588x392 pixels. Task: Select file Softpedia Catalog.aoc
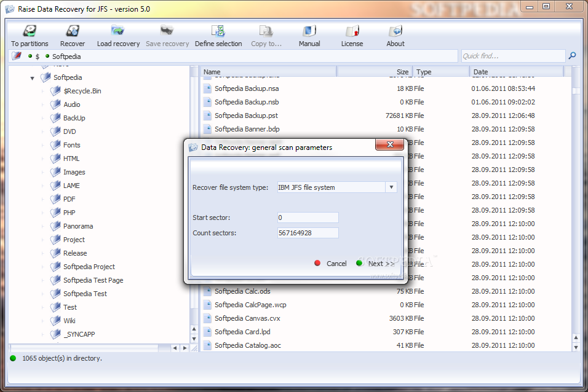point(247,345)
